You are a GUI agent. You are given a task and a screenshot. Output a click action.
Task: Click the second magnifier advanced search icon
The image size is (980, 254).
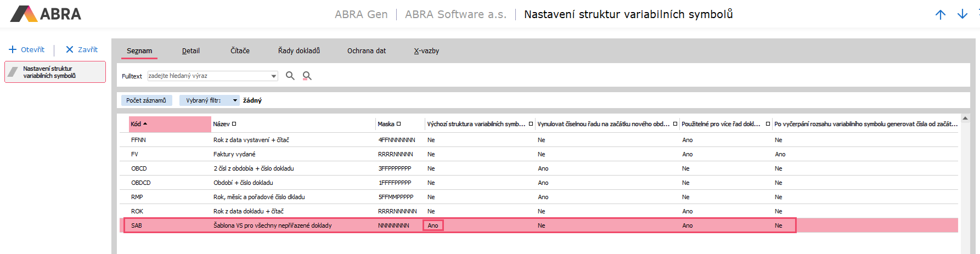pyautogui.click(x=307, y=76)
